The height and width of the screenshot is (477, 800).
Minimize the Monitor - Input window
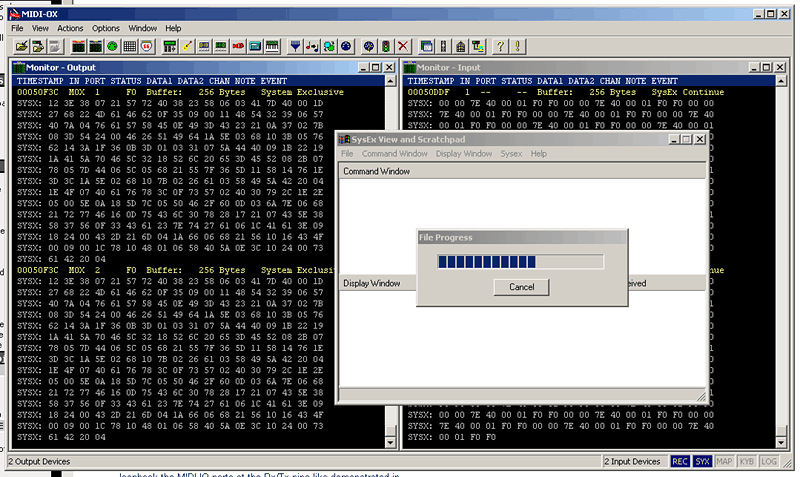point(754,67)
